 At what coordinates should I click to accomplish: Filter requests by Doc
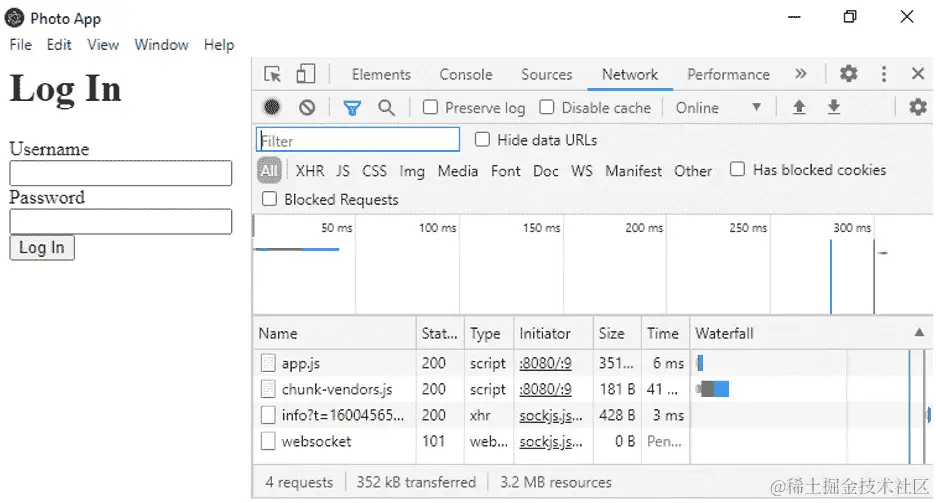tap(546, 171)
